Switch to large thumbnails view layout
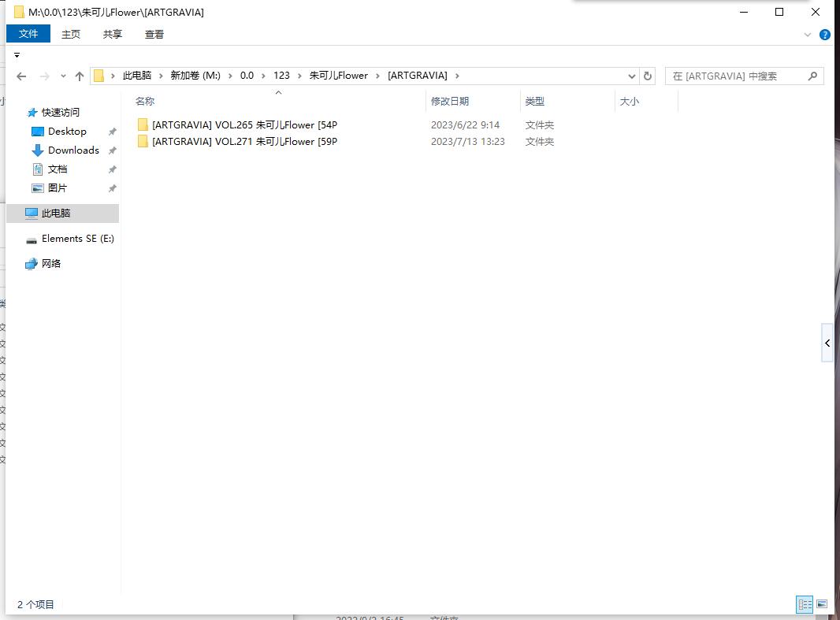The width and height of the screenshot is (840, 620). point(822,604)
